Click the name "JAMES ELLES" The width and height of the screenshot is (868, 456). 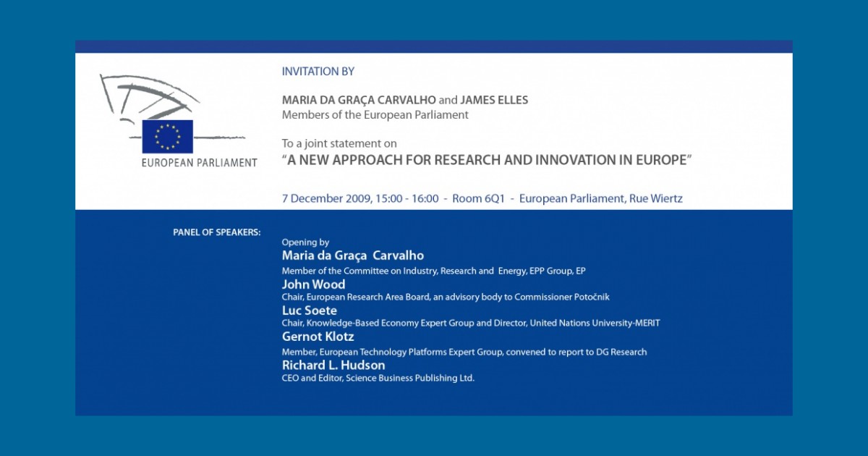[494, 100]
